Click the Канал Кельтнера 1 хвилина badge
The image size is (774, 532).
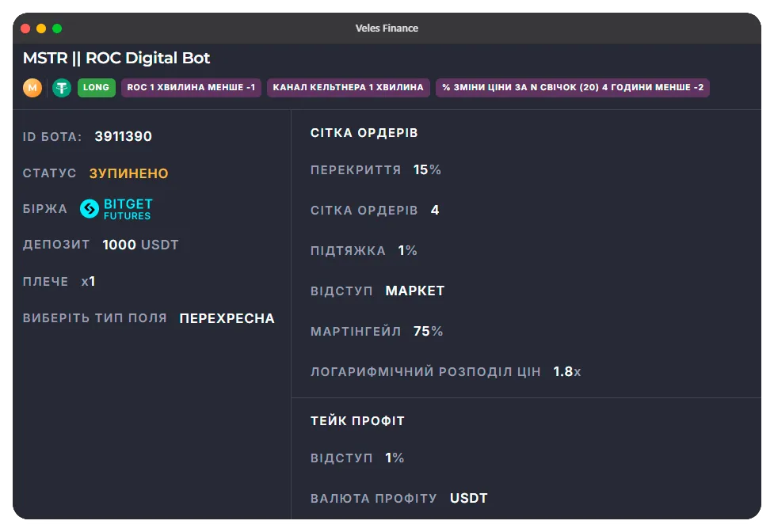349,89
